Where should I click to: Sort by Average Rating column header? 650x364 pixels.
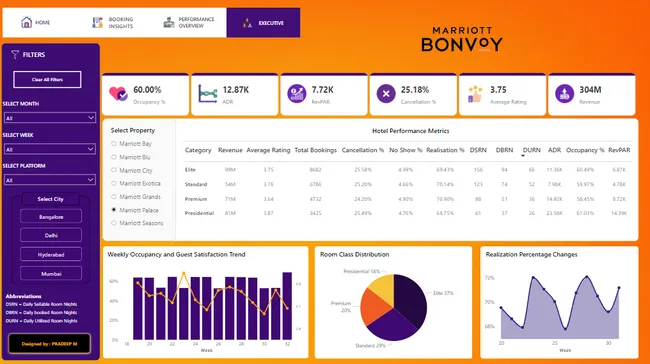(268, 150)
